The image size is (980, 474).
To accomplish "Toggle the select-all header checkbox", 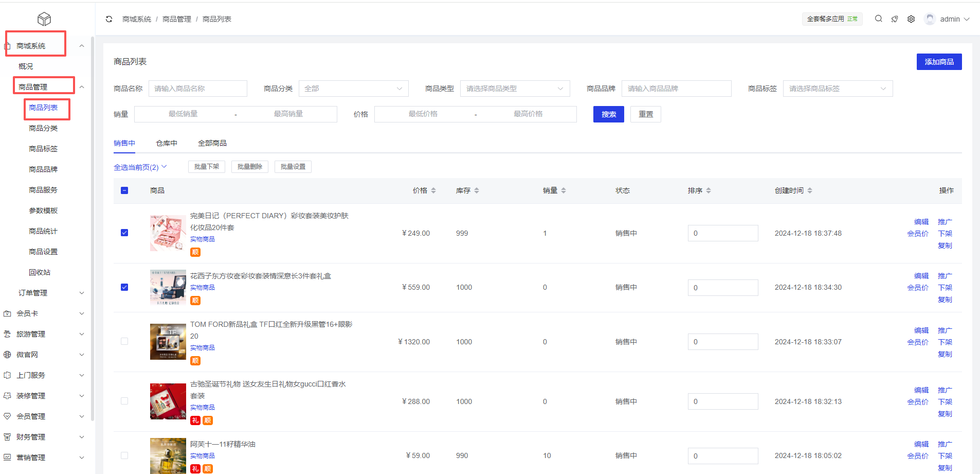I will [x=124, y=190].
